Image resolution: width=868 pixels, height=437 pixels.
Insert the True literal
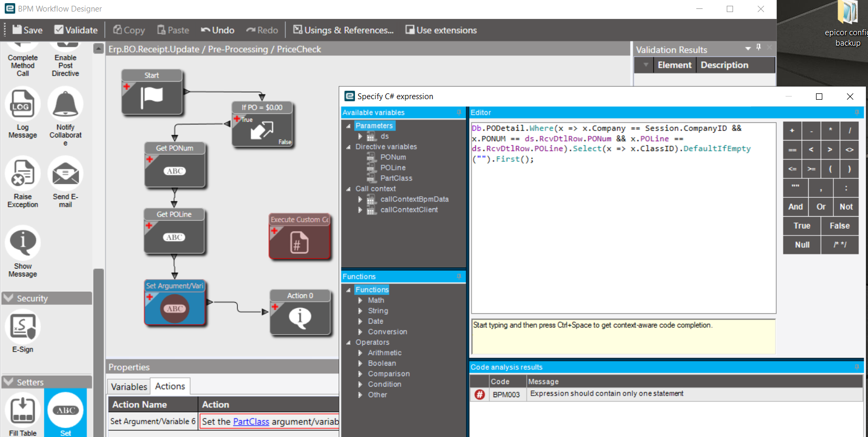point(802,226)
